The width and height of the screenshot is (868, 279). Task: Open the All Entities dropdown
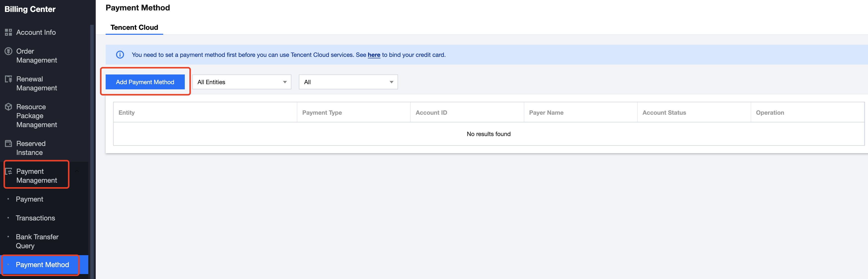point(241,82)
